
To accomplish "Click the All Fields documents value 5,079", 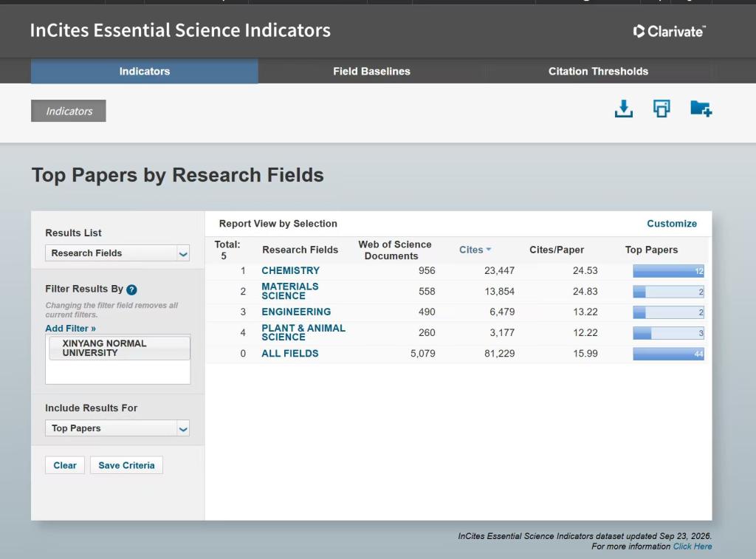I will click(423, 354).
